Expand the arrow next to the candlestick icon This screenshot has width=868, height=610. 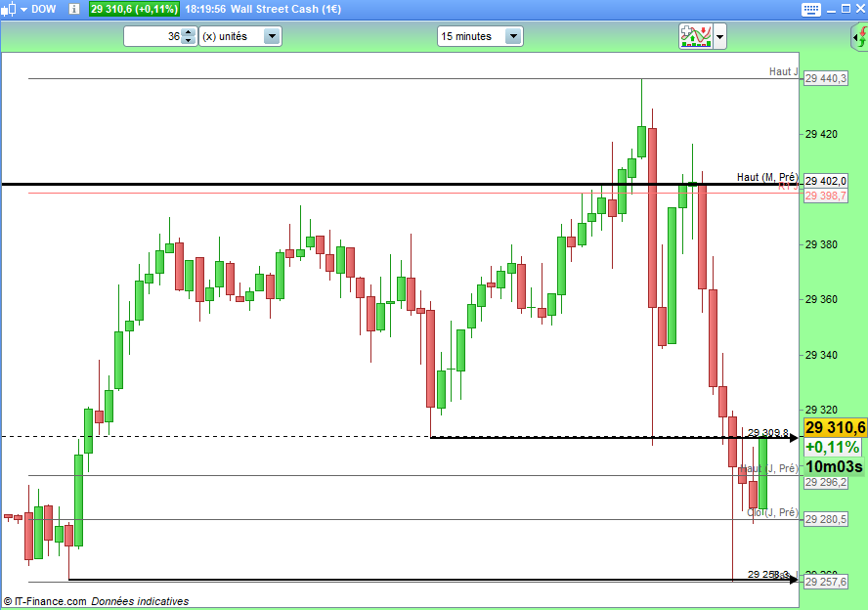(23, 10)
